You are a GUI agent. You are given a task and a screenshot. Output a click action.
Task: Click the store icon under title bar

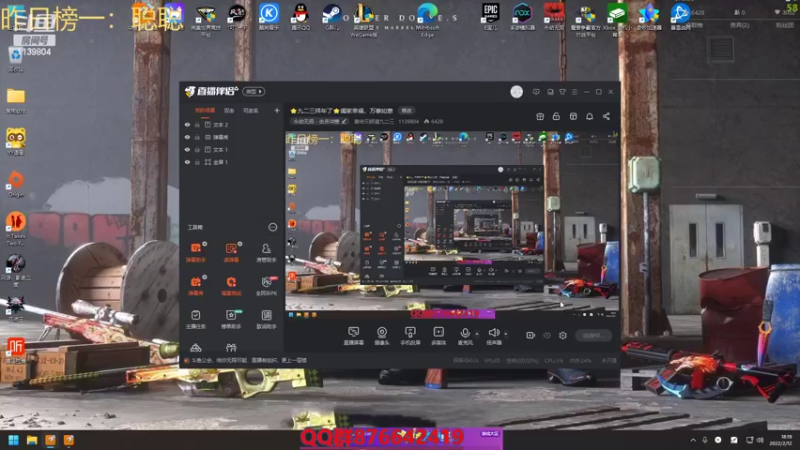[573, 116]
